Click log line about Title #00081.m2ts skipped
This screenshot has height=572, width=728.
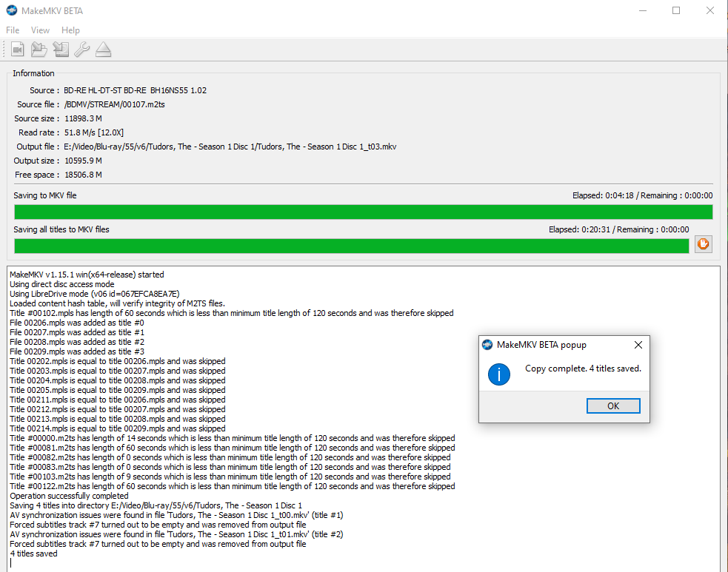233,448
